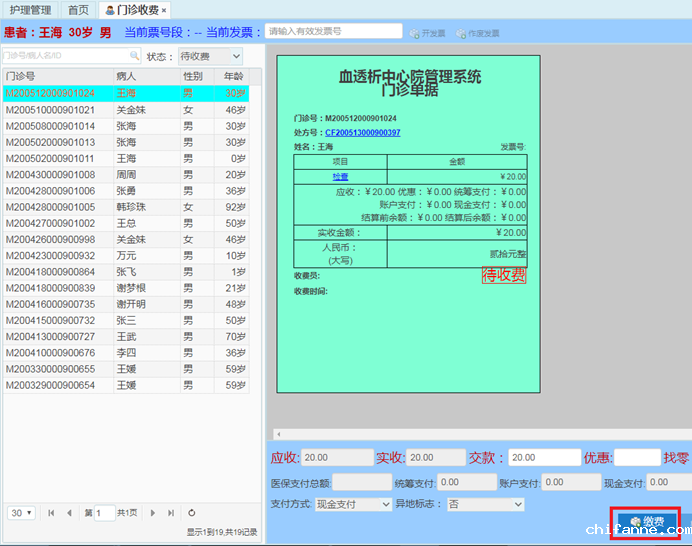Viewport: 692px width, 546px height.
Task: Click the 实收 amount field
Action: pos(436,457)
